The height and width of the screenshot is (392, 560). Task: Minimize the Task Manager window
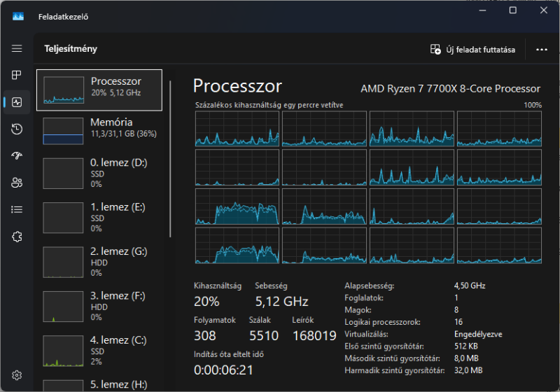pyautogui.click(x=482, y=10)
